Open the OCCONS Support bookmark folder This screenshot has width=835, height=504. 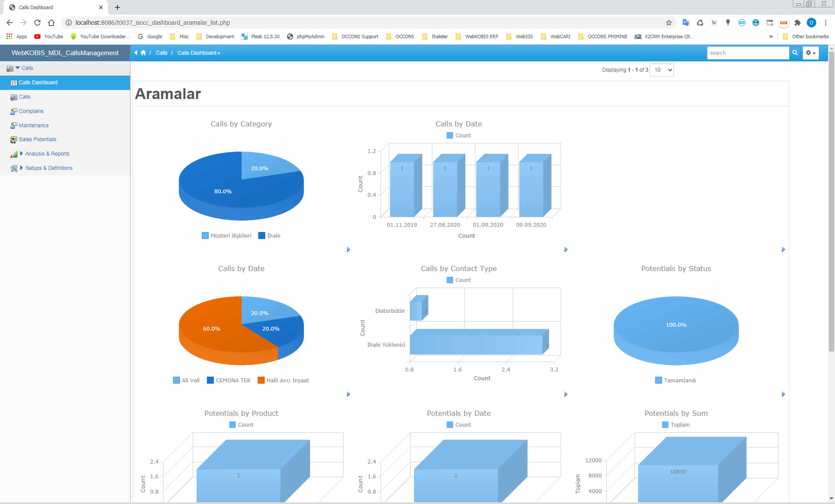point(355,36)
